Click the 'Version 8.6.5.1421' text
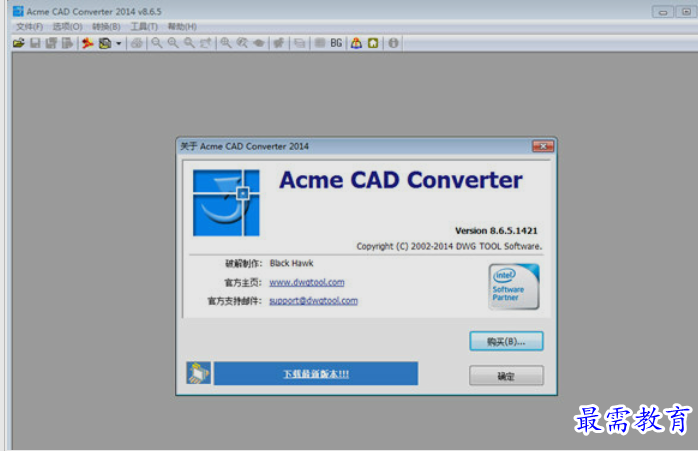The image size is (698, 451). pos(496,231)
